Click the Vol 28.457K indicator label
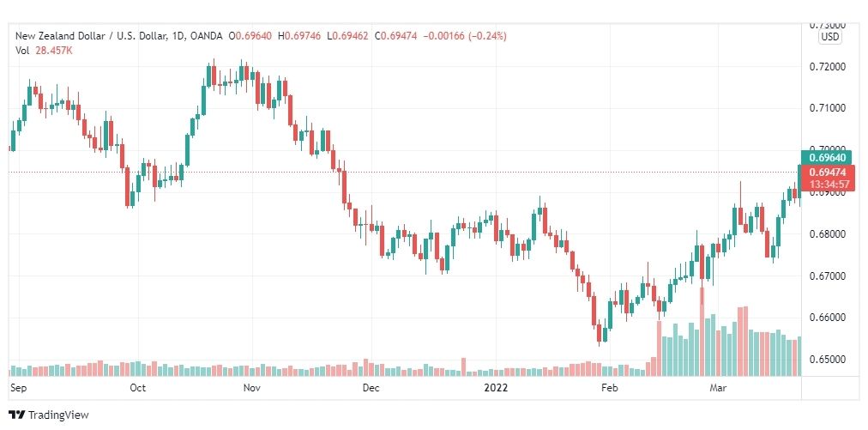The width and height of the screenshot is (868, 430). point(45,51)
